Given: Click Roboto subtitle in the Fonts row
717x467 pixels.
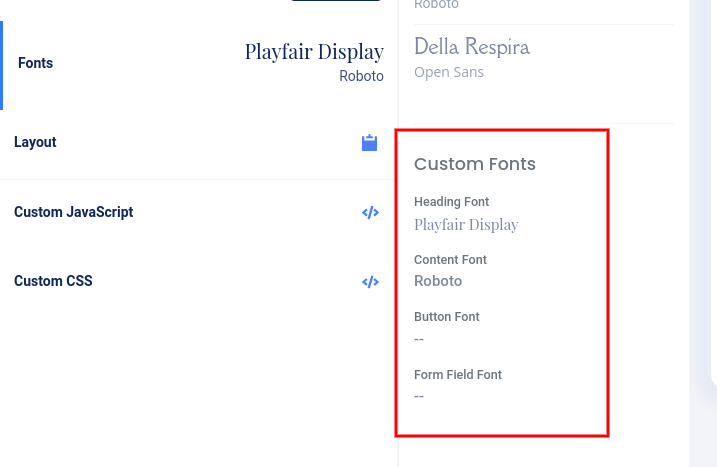Looking at the screenshot, I should coord(361,76).
